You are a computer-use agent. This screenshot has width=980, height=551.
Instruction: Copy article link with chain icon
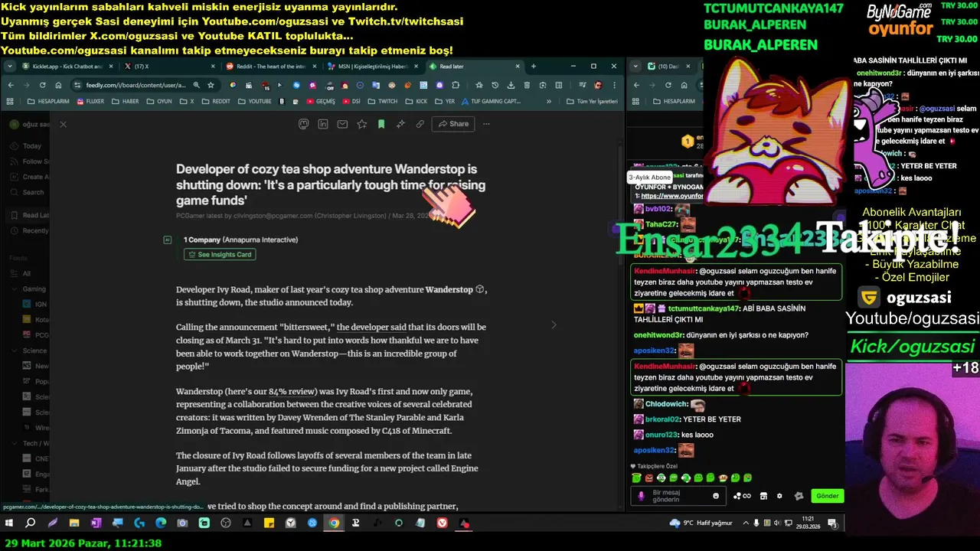coord(420,124)
